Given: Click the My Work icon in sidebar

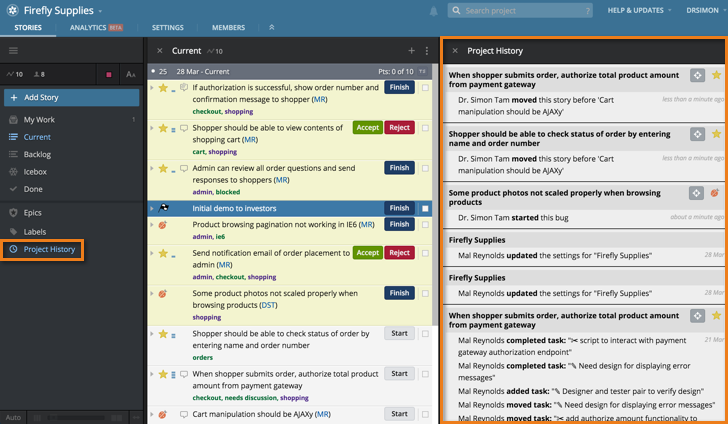Looking at the screenshot, I should click(13, 120).
